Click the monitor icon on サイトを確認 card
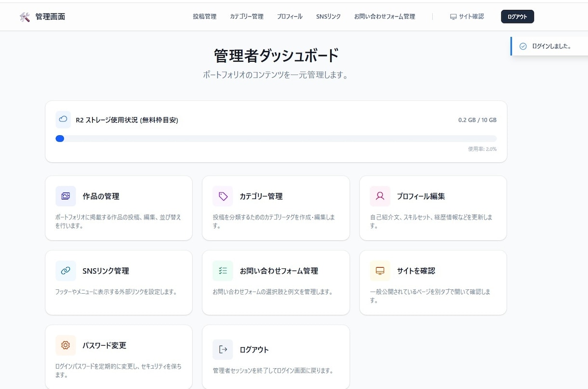588x389 pixels. (380, 271)
